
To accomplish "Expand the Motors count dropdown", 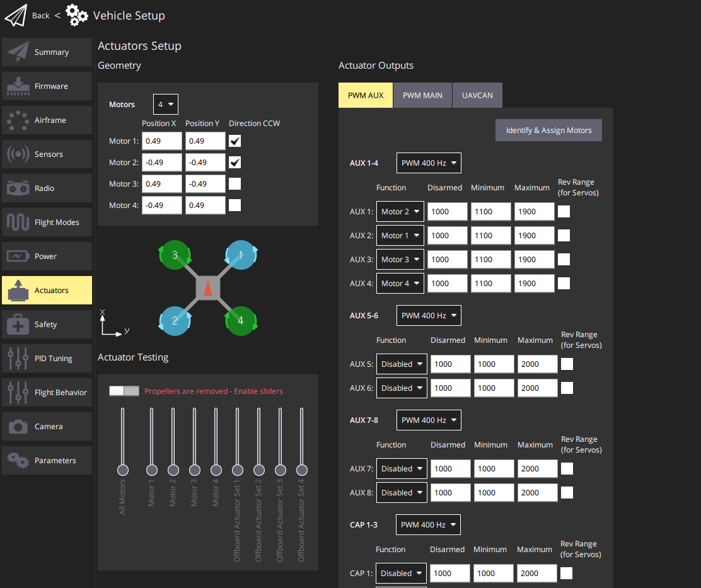I will pyautogui.click(x=166, y=105).
